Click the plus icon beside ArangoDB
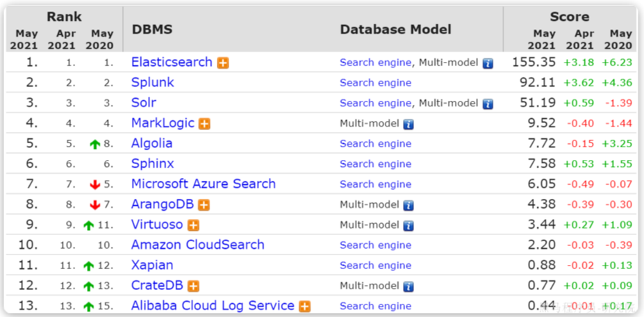Screen dimensions: 644x317 204,205
